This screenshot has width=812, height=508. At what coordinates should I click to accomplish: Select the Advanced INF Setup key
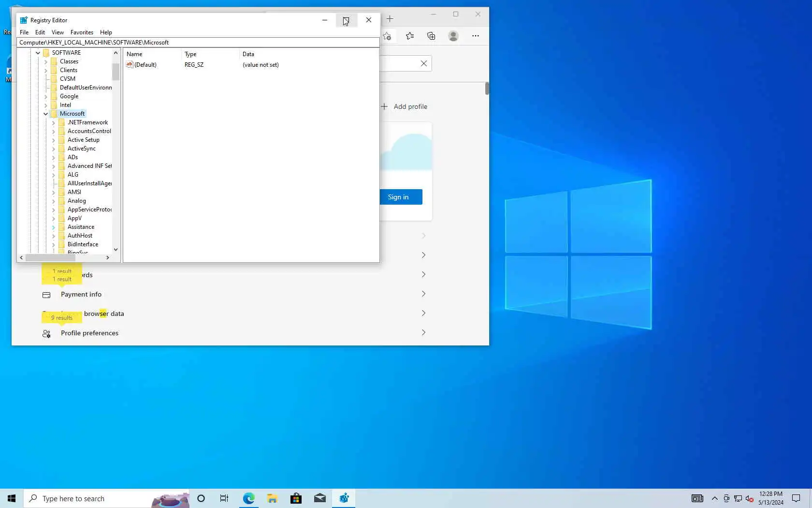[x=89, y=166]
